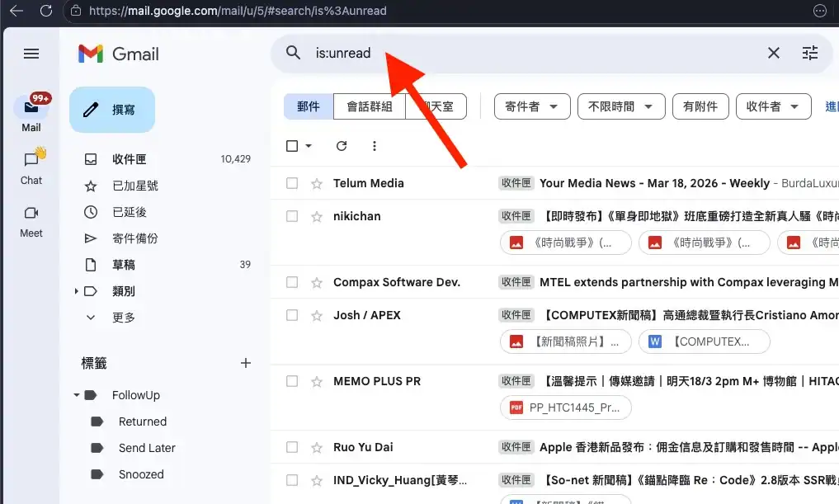This screenshot has width=839, height=504.
Task: Open the 寄件者 sender filter dropdown
Action: coord(531,106)
